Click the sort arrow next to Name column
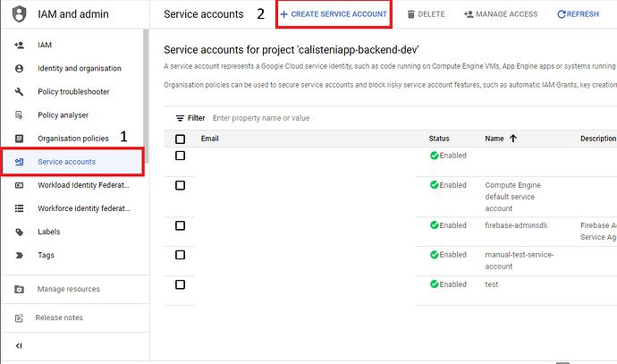Image resolution: width=617 pixels, height=364 pixels. click(512, 139)
